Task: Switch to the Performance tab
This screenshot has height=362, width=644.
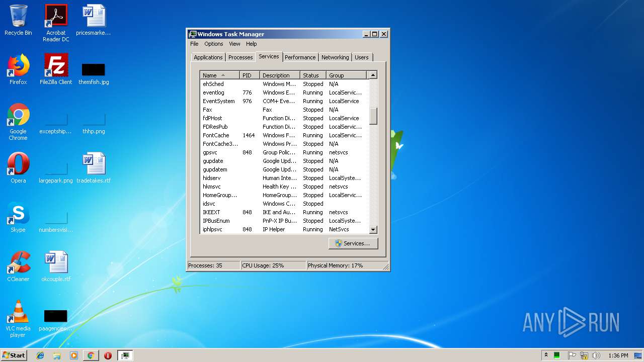Action: (300, 57)
